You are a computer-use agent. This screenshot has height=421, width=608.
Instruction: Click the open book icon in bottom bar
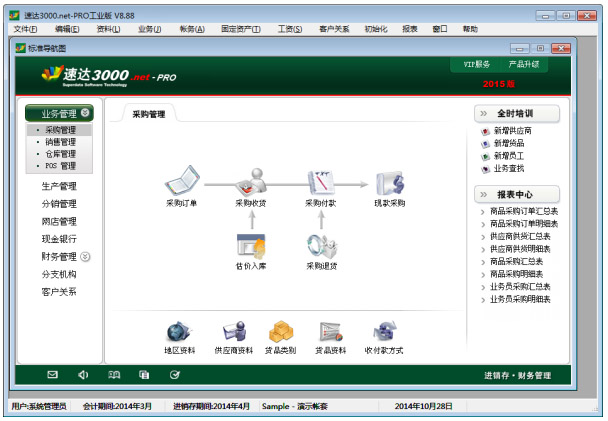(114, 374)
